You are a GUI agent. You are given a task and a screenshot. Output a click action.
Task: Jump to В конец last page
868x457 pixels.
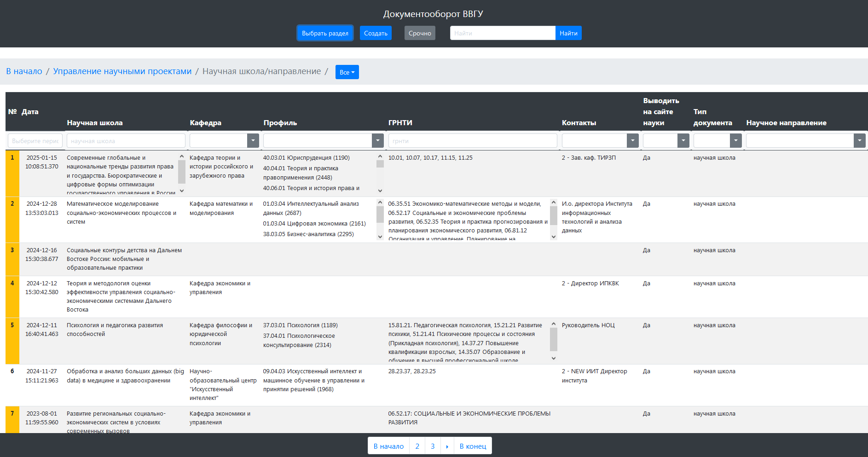473,446
